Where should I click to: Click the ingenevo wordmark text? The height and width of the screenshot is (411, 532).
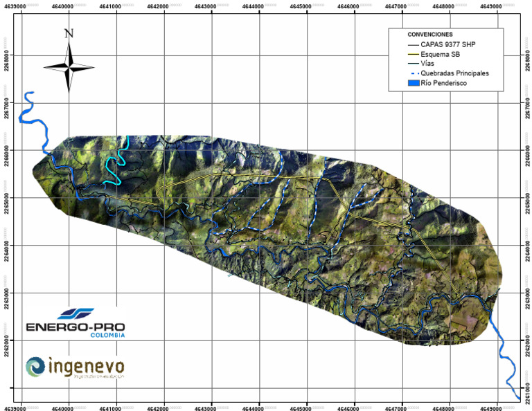tap(87, 367)
